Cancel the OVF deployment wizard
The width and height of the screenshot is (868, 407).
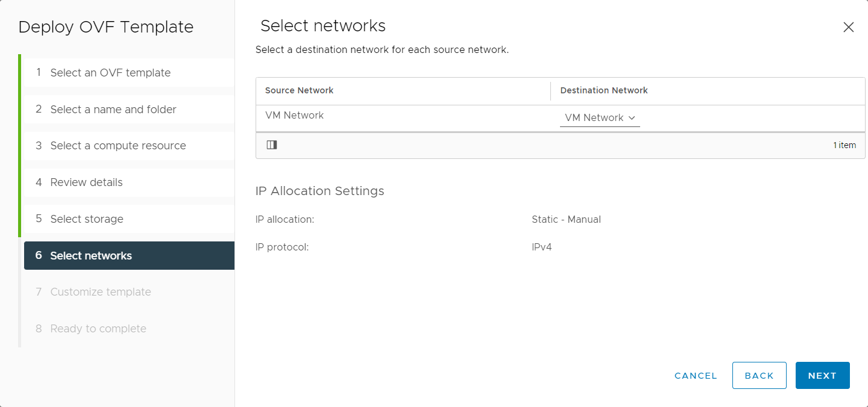coord(696,376)
